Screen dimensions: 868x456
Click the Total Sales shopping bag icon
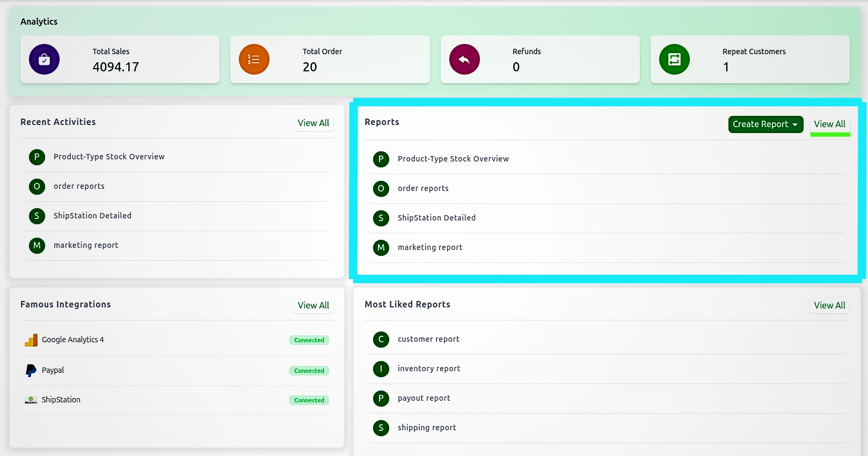point(44,60)
